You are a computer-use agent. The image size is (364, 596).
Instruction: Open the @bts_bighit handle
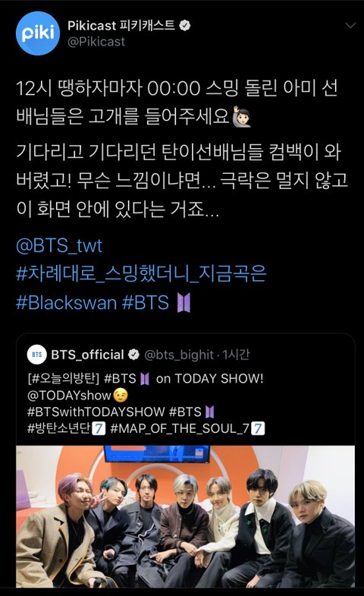179,355
